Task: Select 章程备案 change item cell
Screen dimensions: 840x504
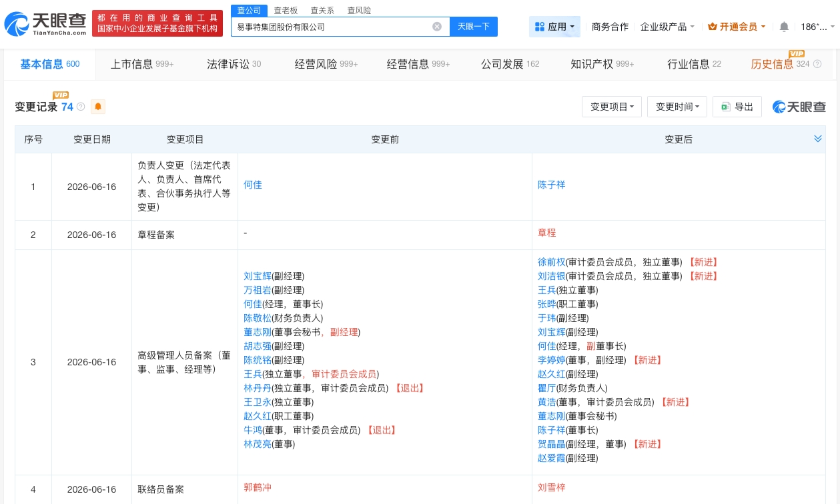Action: click(x=185, y=235)
